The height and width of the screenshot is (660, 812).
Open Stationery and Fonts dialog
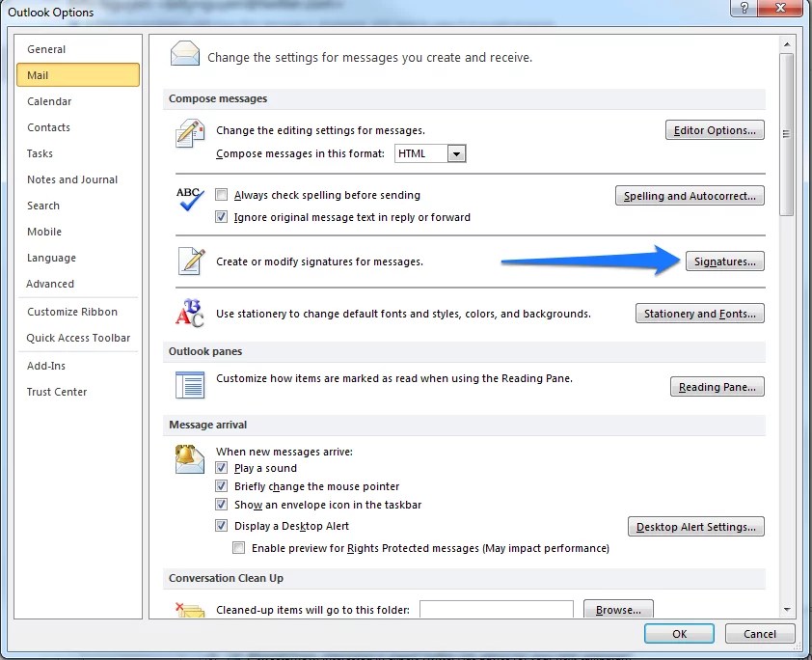[x=699, y=314]
